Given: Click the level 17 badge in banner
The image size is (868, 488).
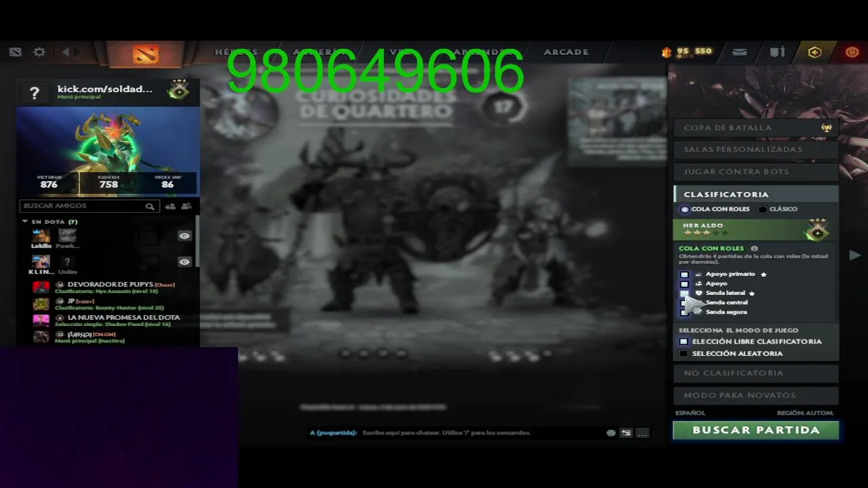Looking at the screenshot, I should tap(503, 106).
